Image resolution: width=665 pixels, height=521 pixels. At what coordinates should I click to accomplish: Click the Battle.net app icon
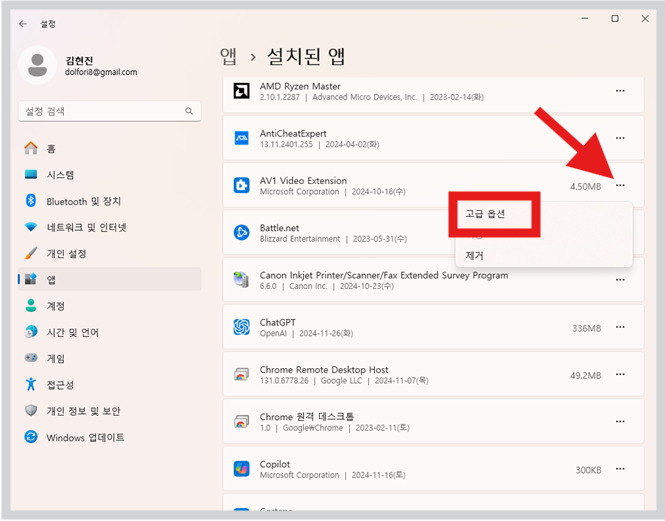241,232
